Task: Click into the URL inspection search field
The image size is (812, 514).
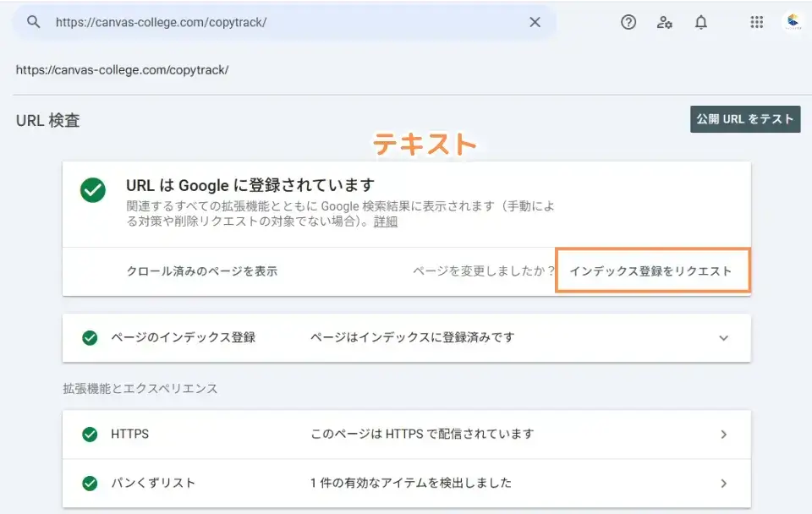Action: tap(279, 23)
